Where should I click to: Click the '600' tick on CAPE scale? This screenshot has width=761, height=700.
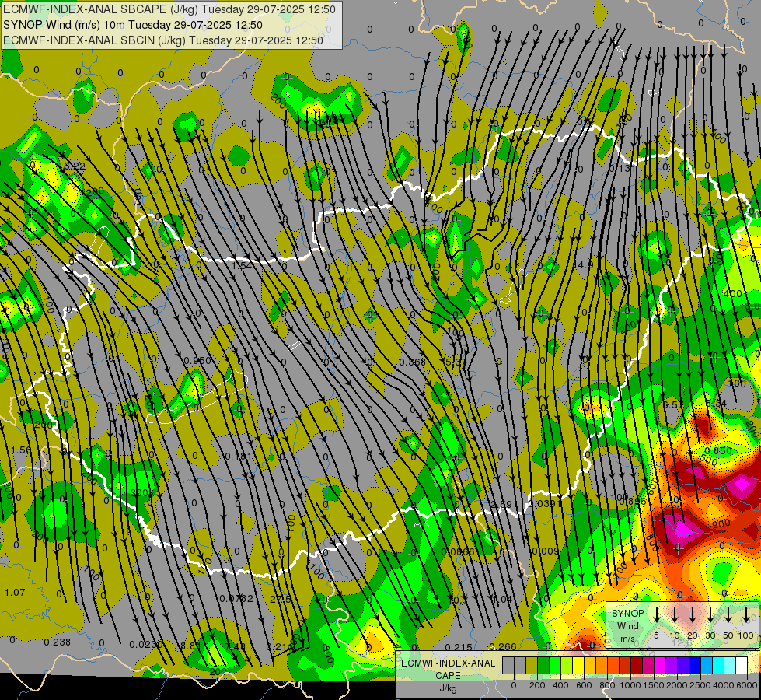(584, 685)
